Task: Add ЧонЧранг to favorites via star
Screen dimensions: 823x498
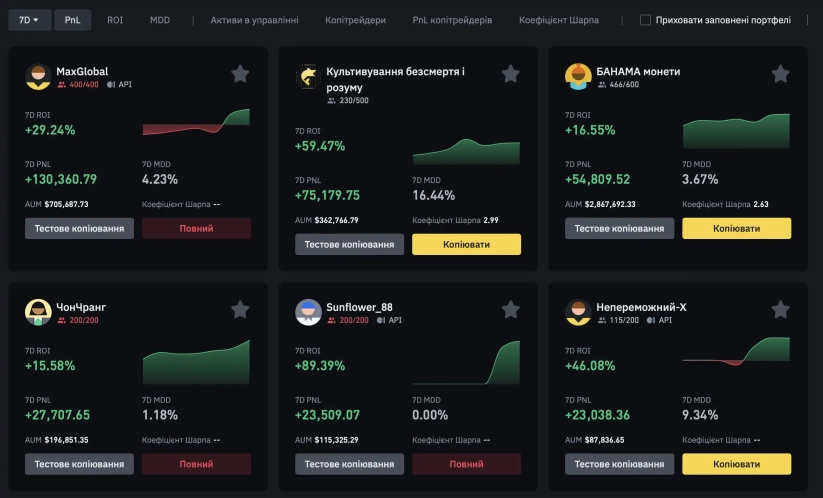Action: [240, 310]
